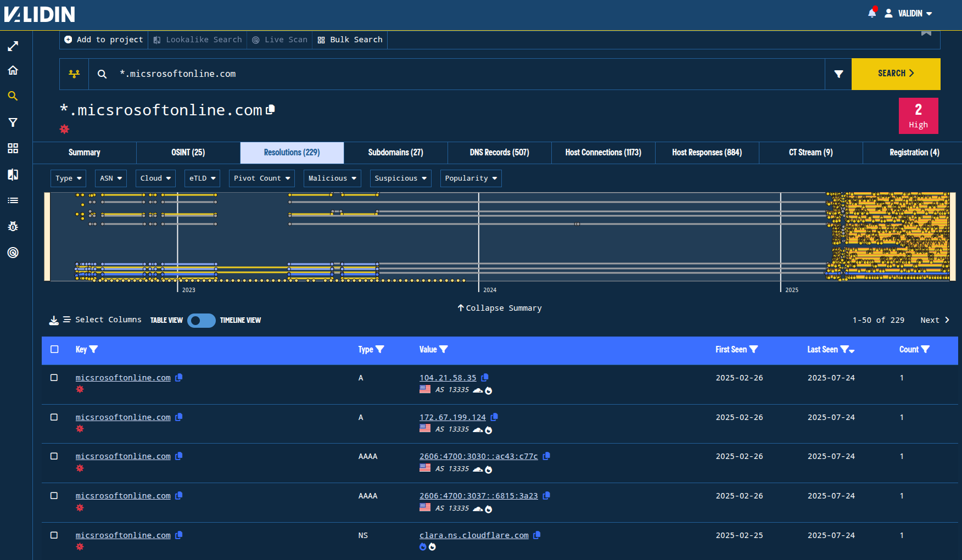The height and width of the screenshot is (560, 962).
Task: Click Collapse Summary link
Action: 500,308
